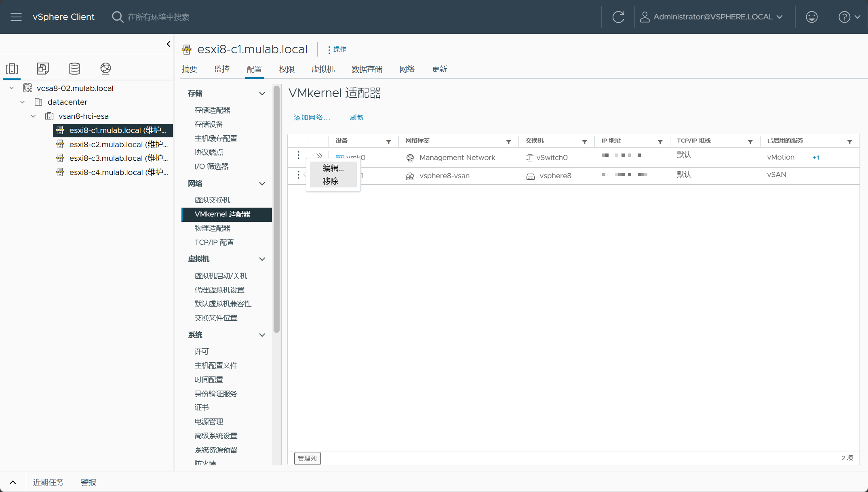This screenshot has width=868, height=492.
Task: Open the help question mark menu
Action: 849,17
